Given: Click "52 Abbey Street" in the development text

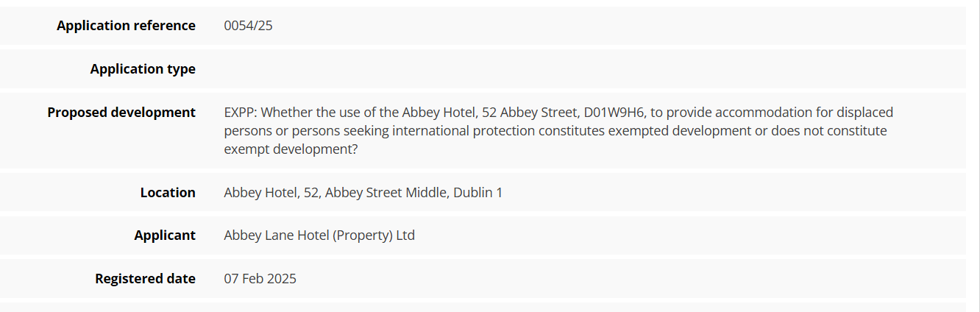Looking at the screenshot, I should click(x=529, y=113).
